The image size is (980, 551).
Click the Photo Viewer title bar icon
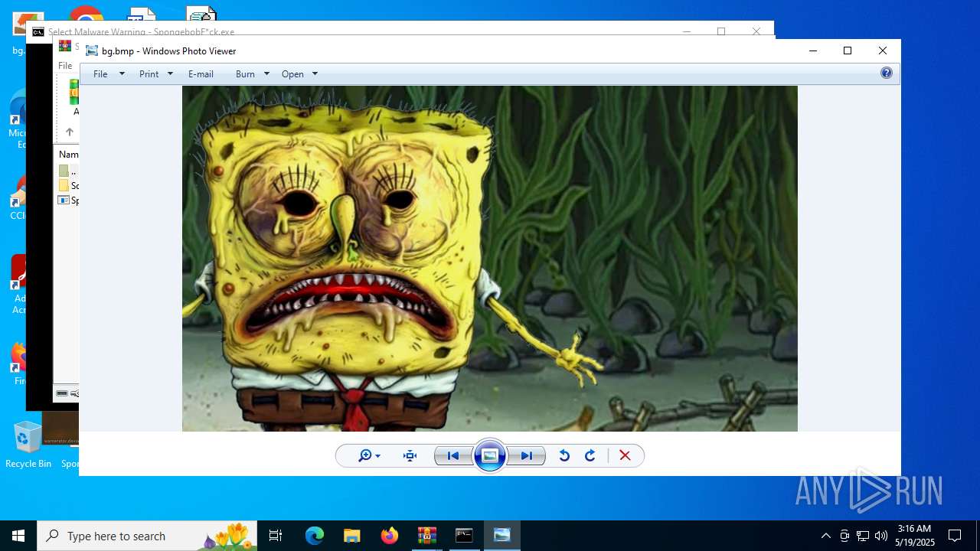[92, 51]
